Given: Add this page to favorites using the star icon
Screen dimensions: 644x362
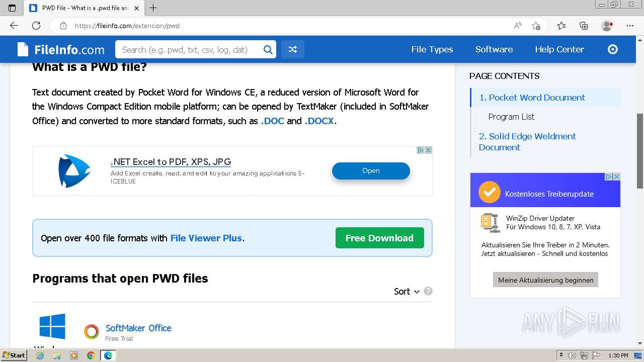Looking at the screenshot, I should click(536, 26).
